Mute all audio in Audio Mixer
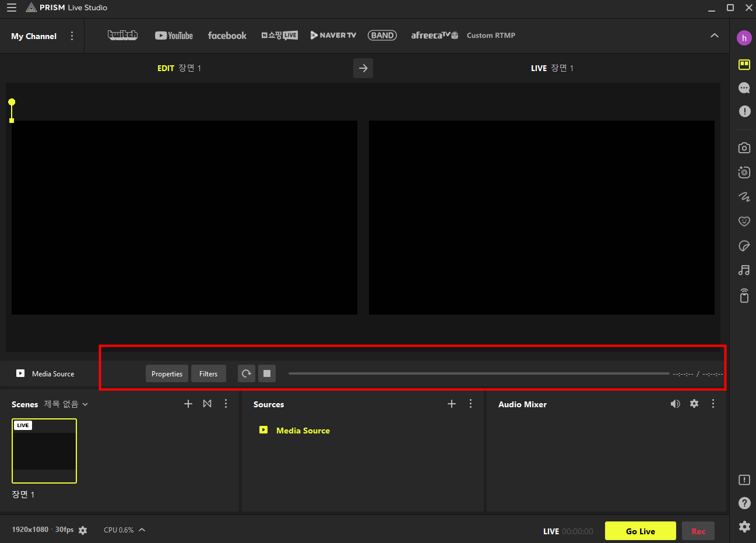Viewport: 756px width, 543px height. point(675,404)
